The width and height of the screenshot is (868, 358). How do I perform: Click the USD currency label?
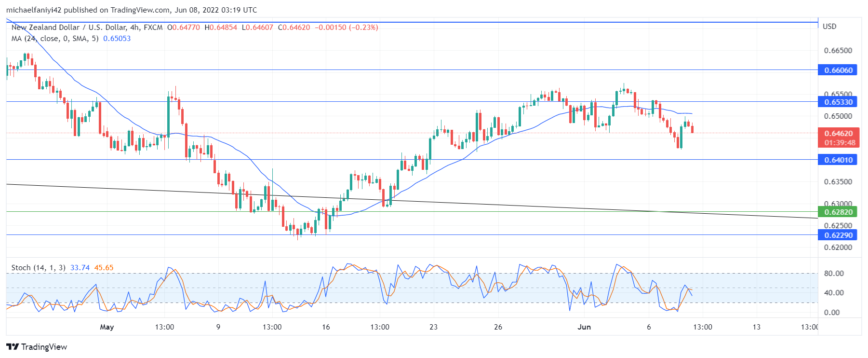pos(829,27)
